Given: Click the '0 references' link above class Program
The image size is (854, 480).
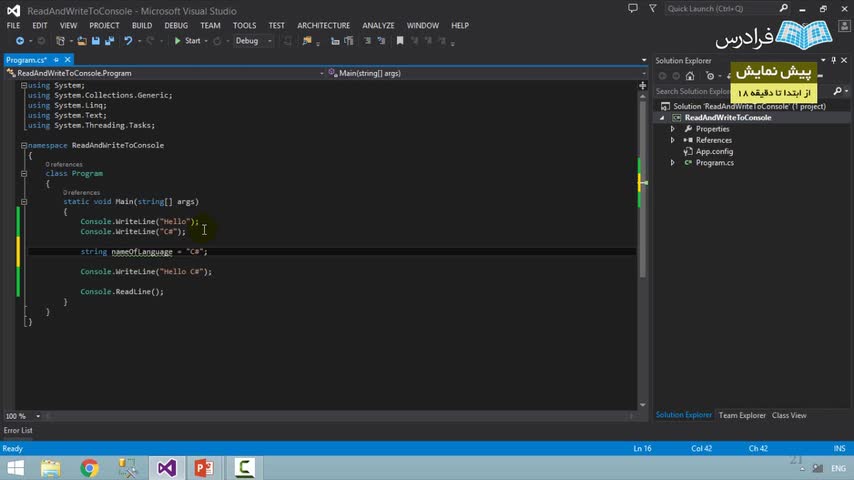Looking at the screenshot, I should pyautogui.click(x=64, y=165).
